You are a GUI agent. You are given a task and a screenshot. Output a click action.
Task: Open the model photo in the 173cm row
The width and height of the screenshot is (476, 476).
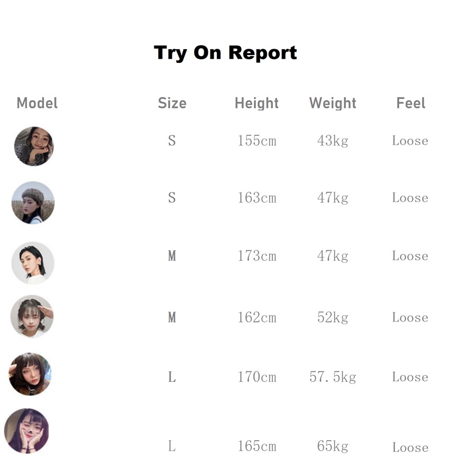click(x=33, y=263)
